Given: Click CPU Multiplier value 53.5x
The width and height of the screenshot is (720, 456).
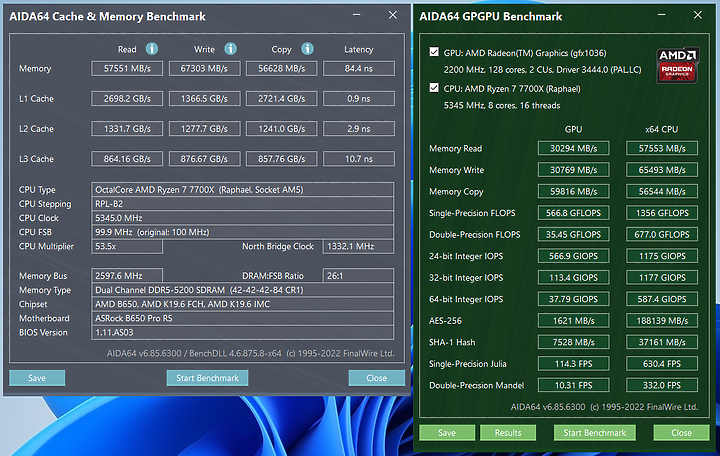Looking at the screenshot, I should pos(127,247).
